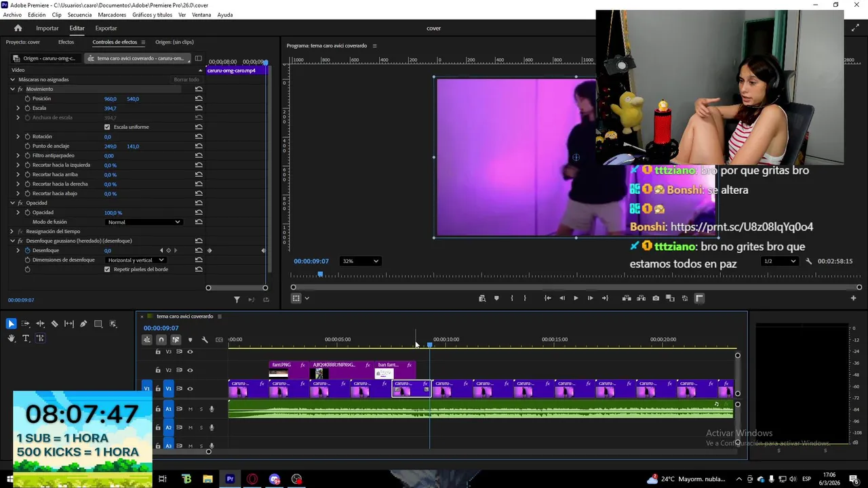
Task: Expand the Escala property
Action: pyautogui.click(x=18, y=108)
